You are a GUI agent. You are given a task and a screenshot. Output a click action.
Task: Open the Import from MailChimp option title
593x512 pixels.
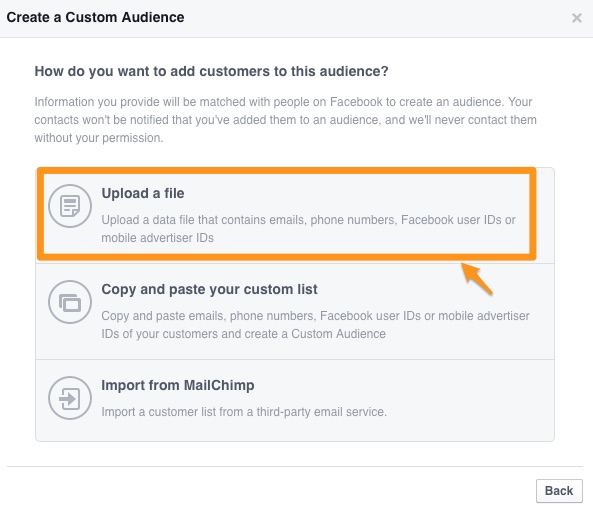[x=178, y=385]
